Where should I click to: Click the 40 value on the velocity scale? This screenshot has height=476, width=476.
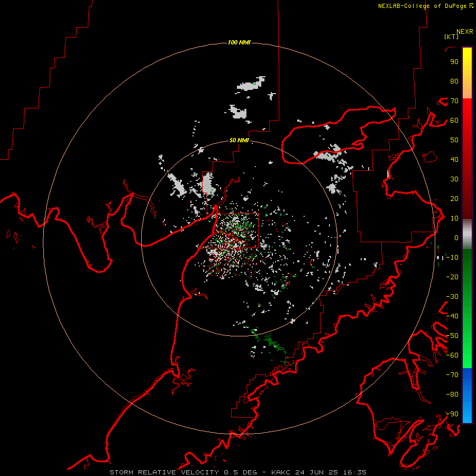454,160
